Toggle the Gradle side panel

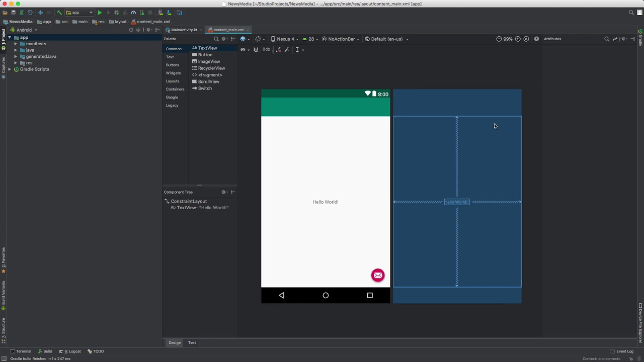pos(640,38)
